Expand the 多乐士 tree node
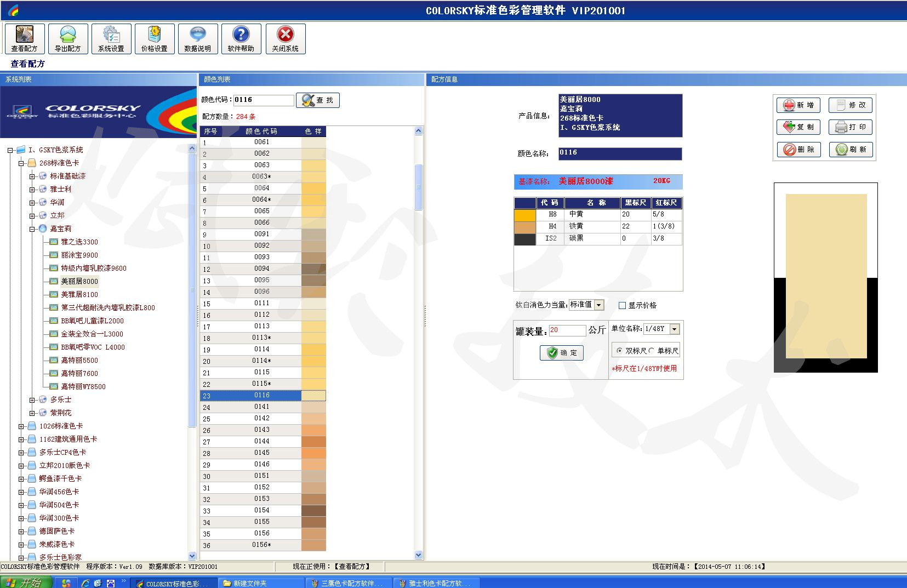This screenshot has width=907, height=588. pos(32,399)
